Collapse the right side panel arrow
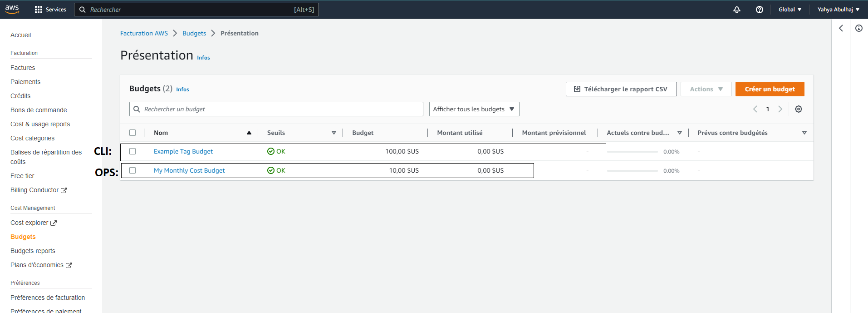The image size is (868, 313). [841, 28]
